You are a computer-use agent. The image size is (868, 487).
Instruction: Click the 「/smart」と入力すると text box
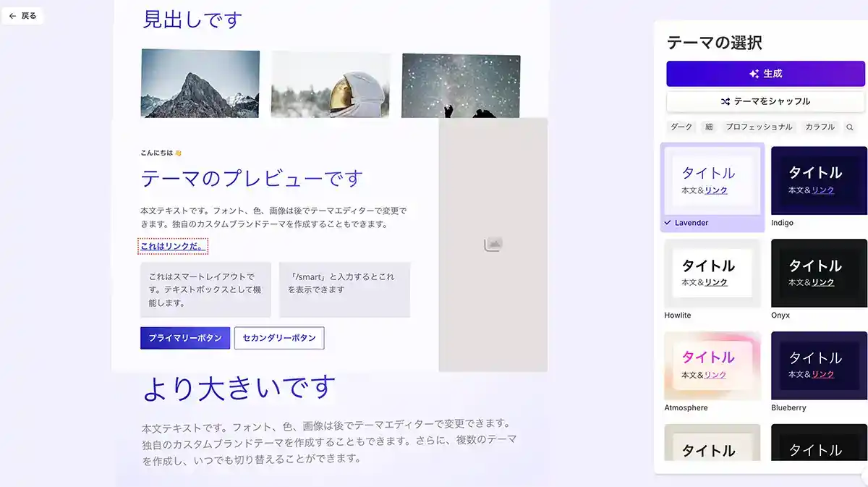coord(344,289)
